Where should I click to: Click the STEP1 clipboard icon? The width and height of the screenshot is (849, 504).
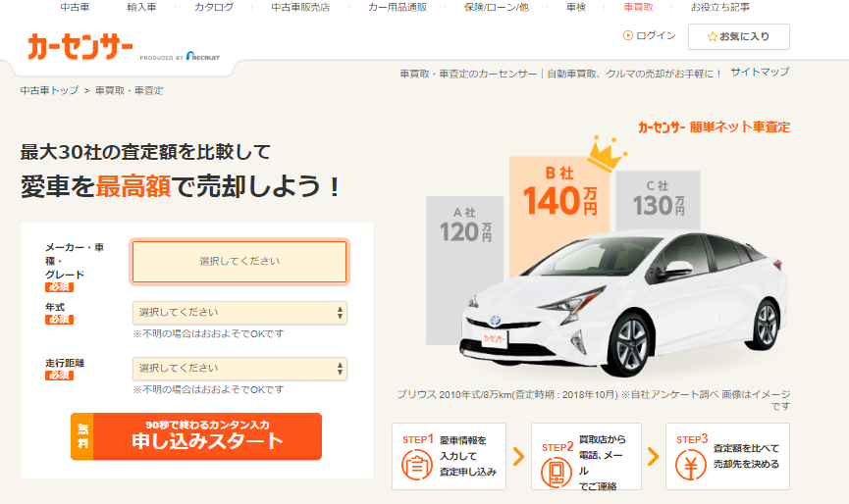[x=417, y=465]
